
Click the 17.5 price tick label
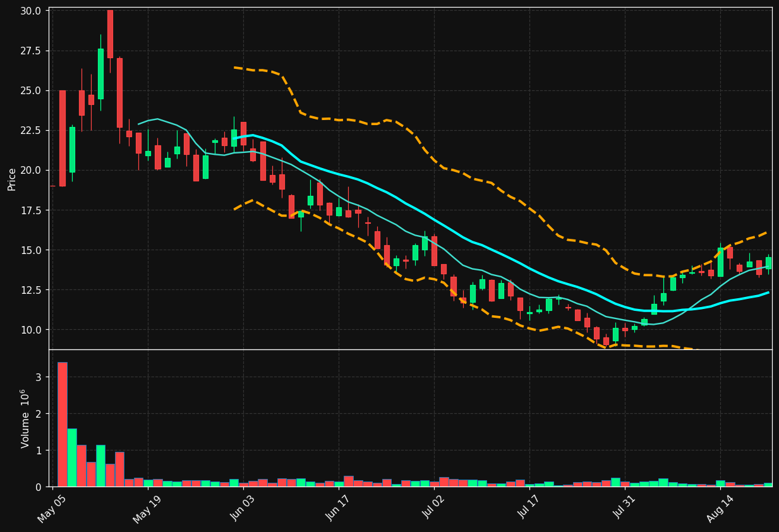point(31,210)
